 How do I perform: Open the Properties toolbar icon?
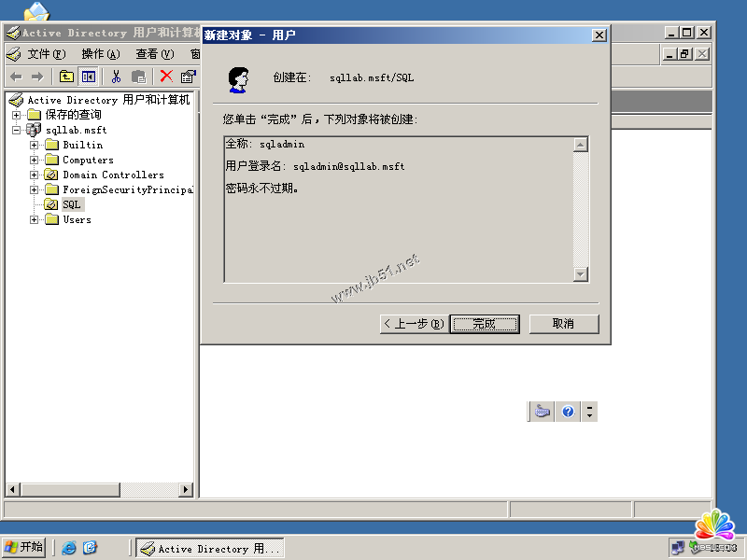pos(189,77)
